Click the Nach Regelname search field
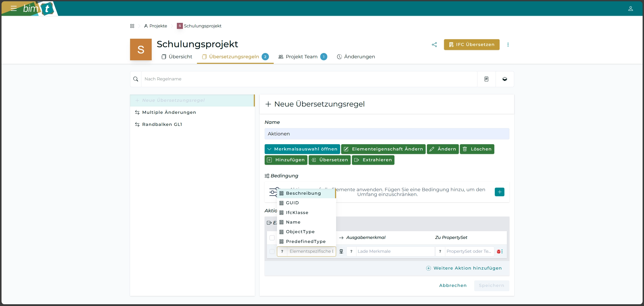The width and height of the screenshot is (644, 306). 309,79
